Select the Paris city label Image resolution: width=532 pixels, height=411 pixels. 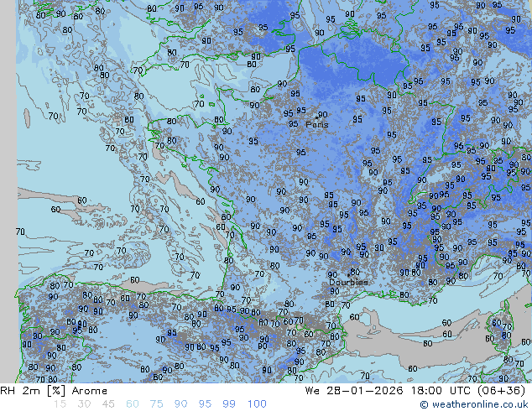tap(317, 125)
